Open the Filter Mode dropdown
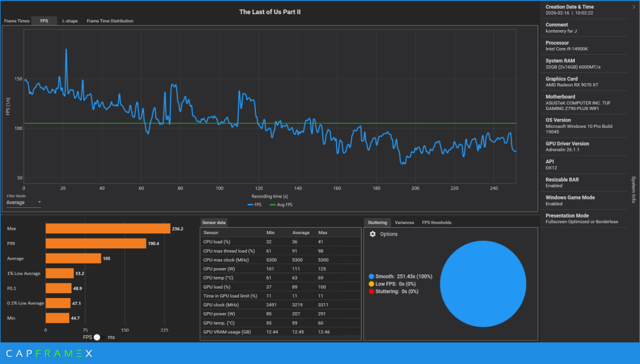This screenshot has width=640, height=364. tap(24, 202)
